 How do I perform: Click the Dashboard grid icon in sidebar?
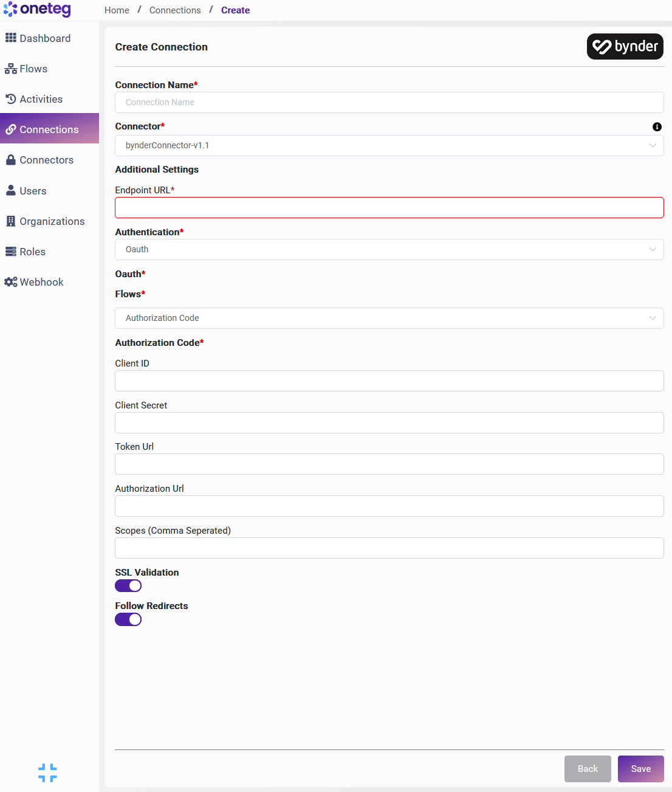tap(10, 38)
